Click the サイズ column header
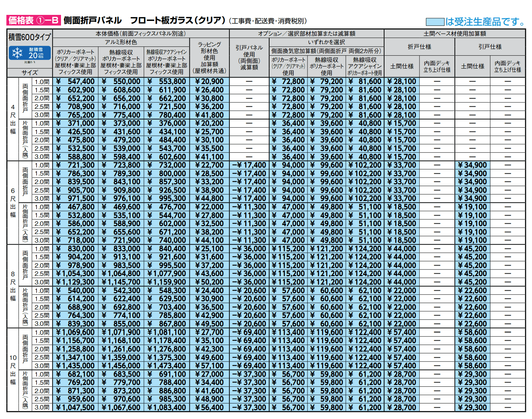Image resolution: width=532 pixels, height=419 pixels. (x=30, y=73)
